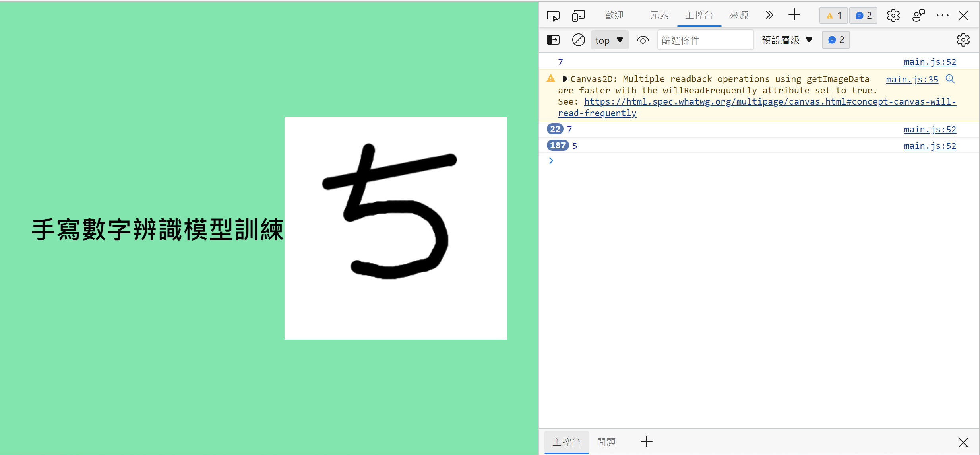Viewport: 980px width, 455px height.
Task: Open DevTools settings gear
Action: [893, 15]
